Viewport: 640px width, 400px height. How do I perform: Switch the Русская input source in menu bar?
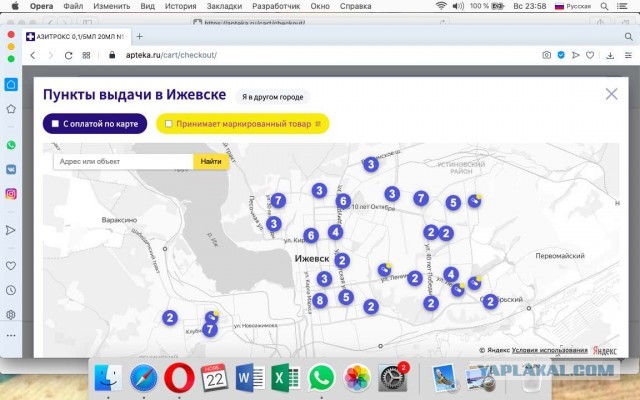573,6
